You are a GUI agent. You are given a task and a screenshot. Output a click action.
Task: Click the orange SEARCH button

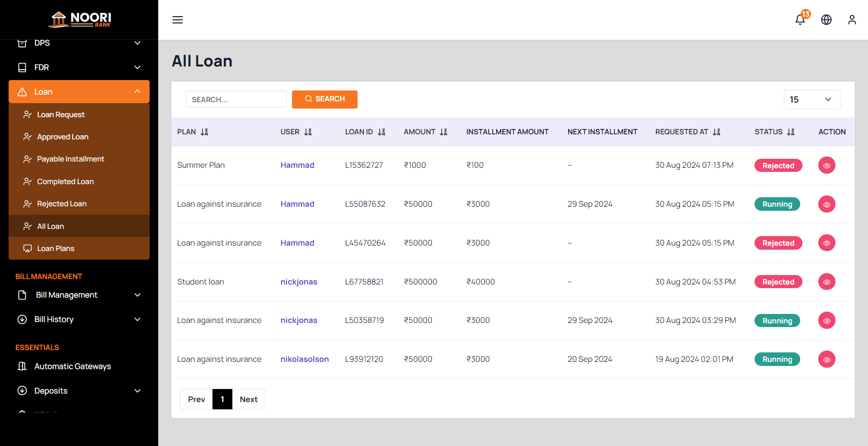(x=325, y=99)
